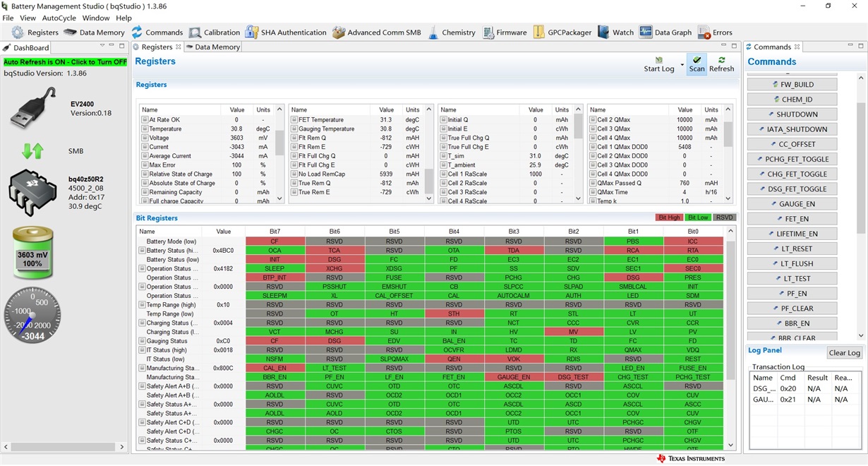The width and height of the screenshot is (868, 466).
Task: Toggle the Temperature register row checkbox
Action: tap(145, 129)
